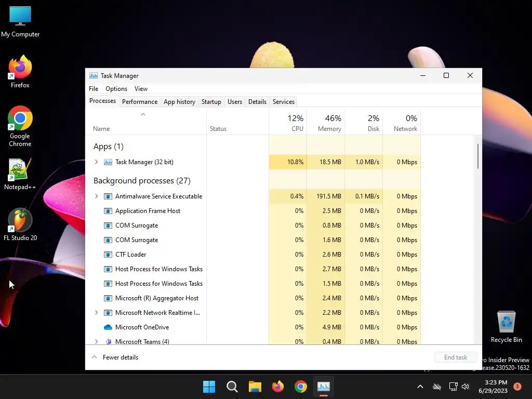
Task: Select Task Manager taskbar icon
Action: click(323, 387)
